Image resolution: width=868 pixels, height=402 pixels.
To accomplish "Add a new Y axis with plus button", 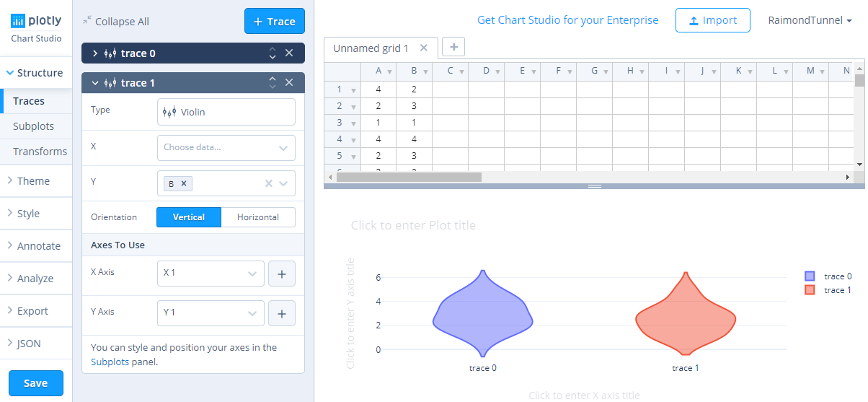I will 282,314.
